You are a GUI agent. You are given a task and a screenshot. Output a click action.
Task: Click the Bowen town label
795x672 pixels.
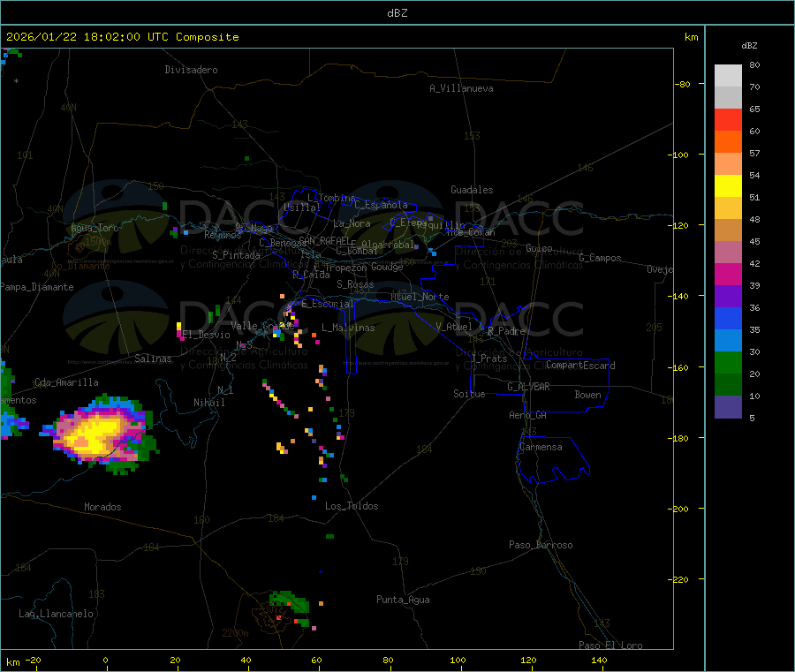click(x=587, y=395)
